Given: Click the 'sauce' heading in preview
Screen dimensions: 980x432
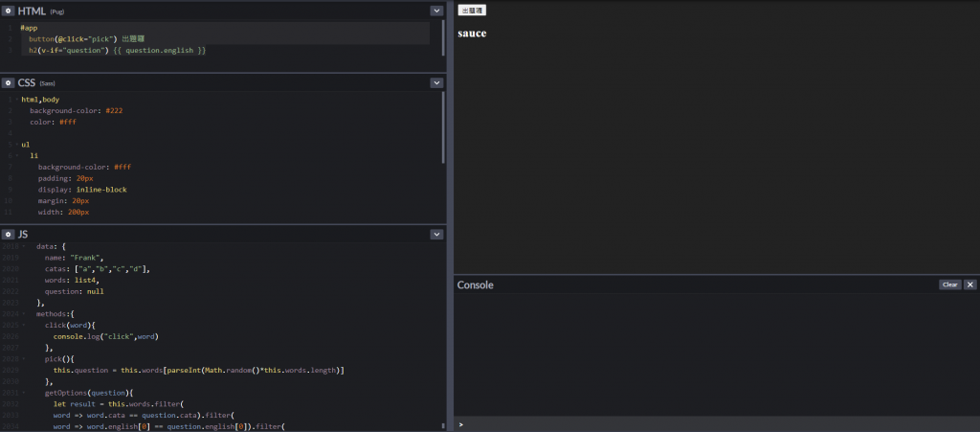Looking at the screenshot, I should [x=472, y=34].
